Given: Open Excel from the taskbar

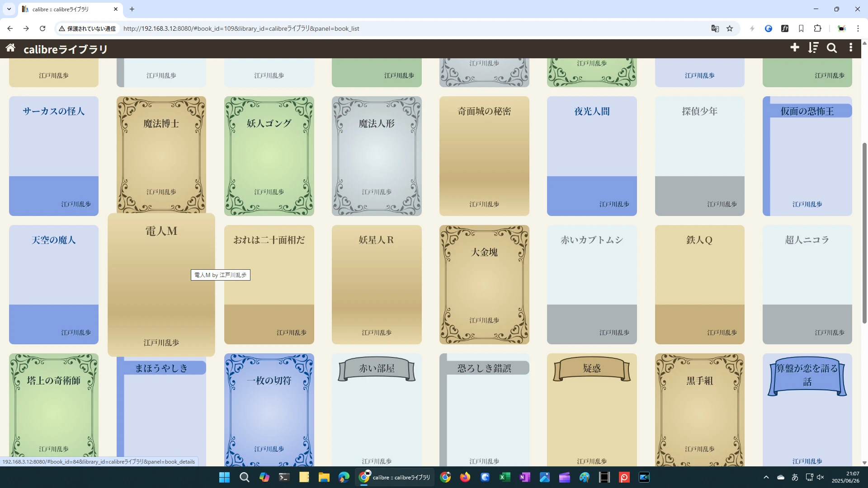Looking at the screenshot, I should coord(505,477).
